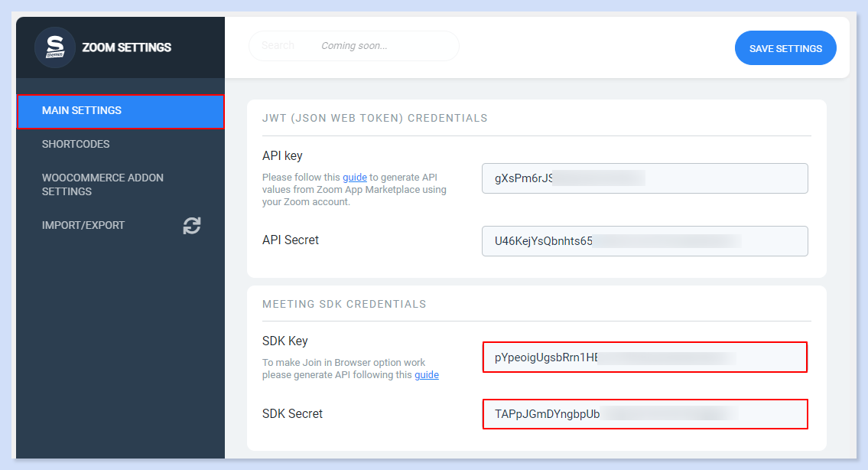Click the SDK Secret input field

645,414
